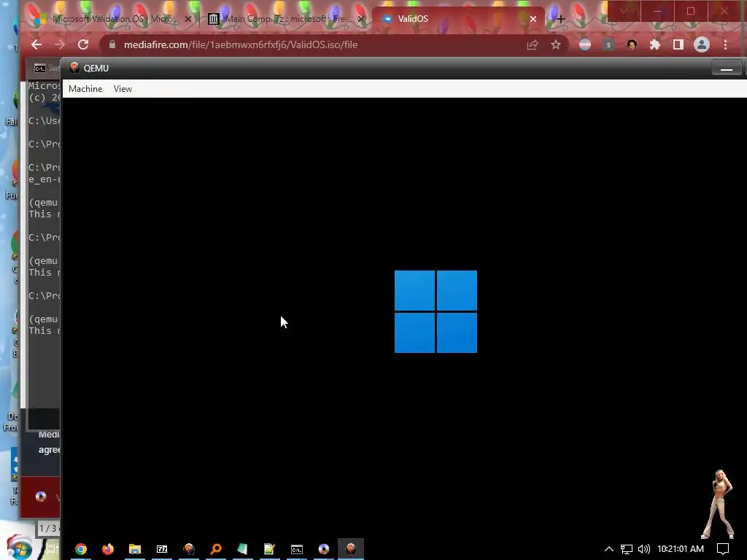Screen dimensions: 747x560
Task: Select the active QEMU taskbar button
Action: tap(351, 549)
